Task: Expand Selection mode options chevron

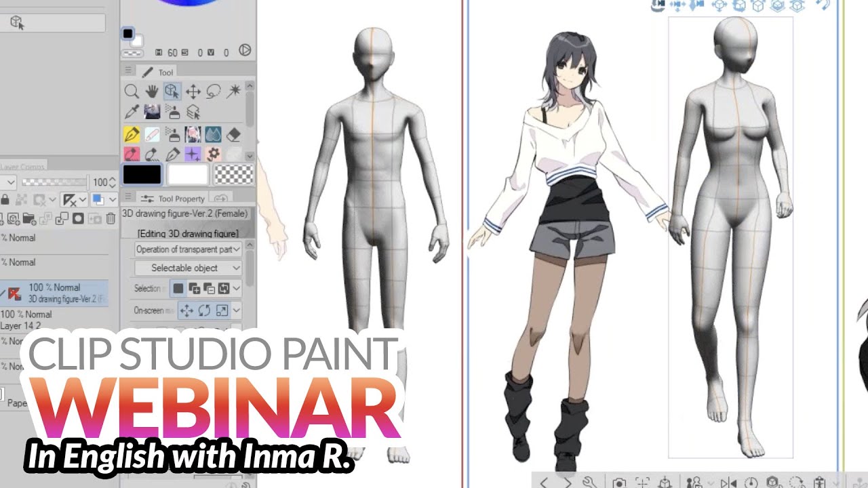Action: coord(236,289)
